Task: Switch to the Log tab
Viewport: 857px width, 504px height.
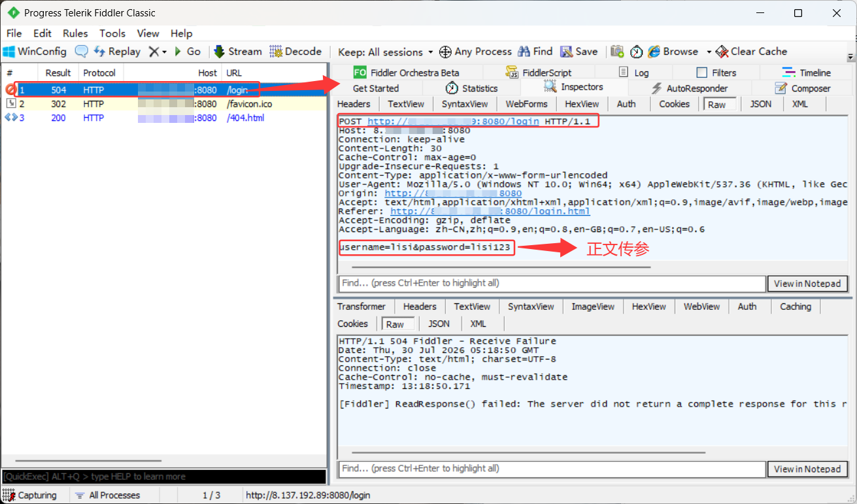Action: coord(633,73)
